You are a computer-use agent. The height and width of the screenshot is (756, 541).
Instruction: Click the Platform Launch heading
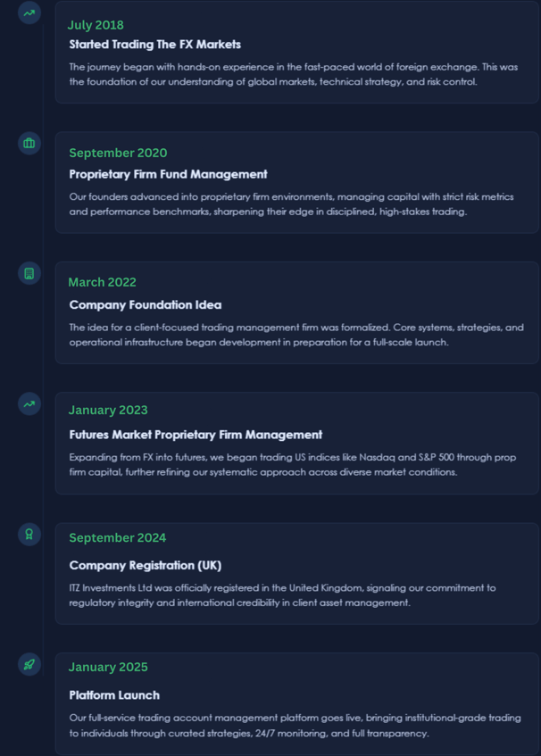(114, 695)
